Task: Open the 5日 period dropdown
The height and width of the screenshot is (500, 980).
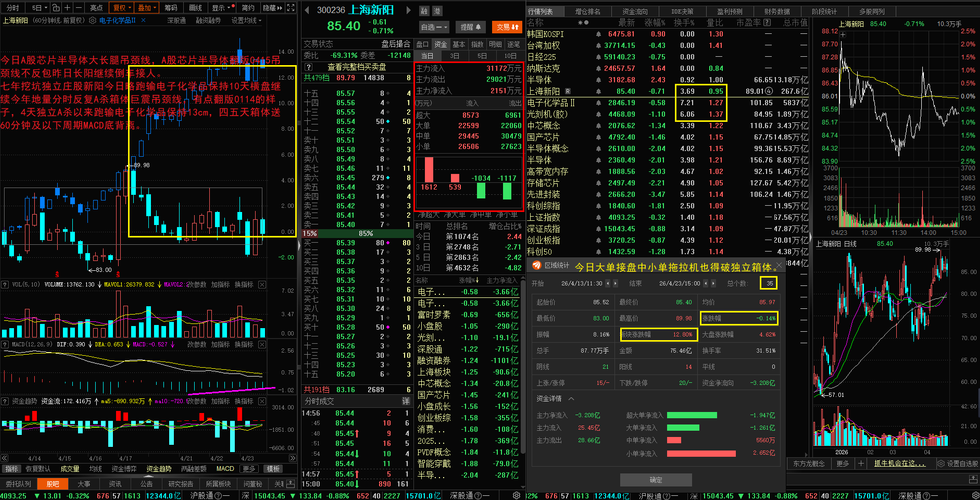Action: click(x=39, y=8)
